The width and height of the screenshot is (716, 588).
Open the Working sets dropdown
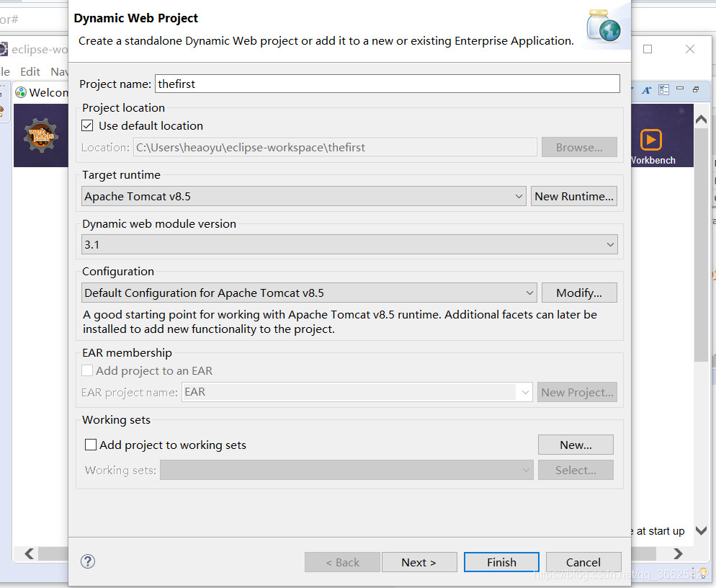[346, 470]
